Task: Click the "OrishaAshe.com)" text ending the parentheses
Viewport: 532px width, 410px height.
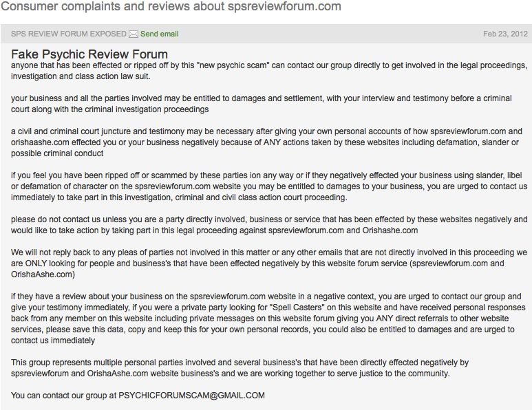Action: point(43,274)
